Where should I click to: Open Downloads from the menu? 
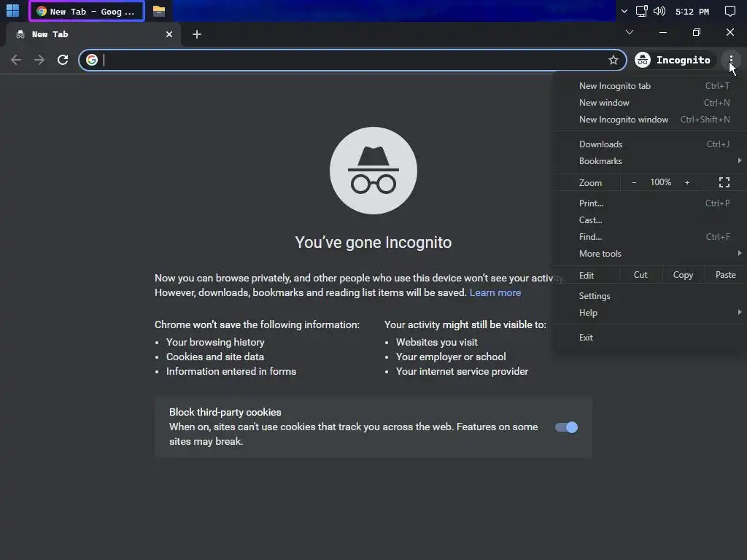(650, 144)
